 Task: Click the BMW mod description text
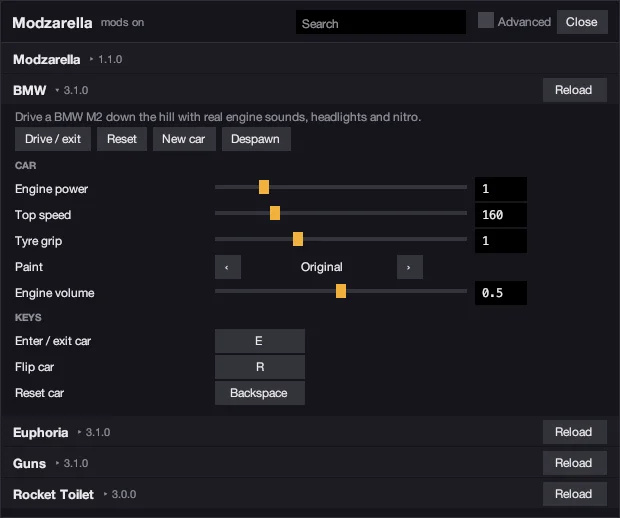pos(218,117)
